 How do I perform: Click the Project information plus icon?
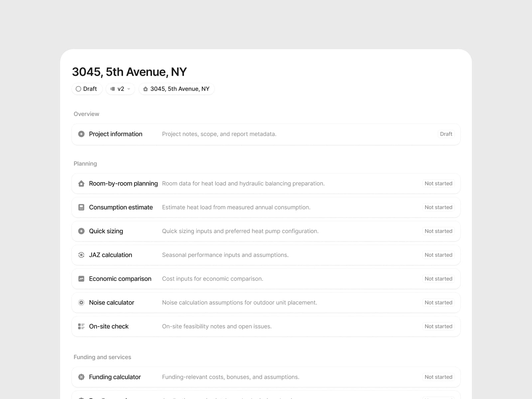[81, 134]
